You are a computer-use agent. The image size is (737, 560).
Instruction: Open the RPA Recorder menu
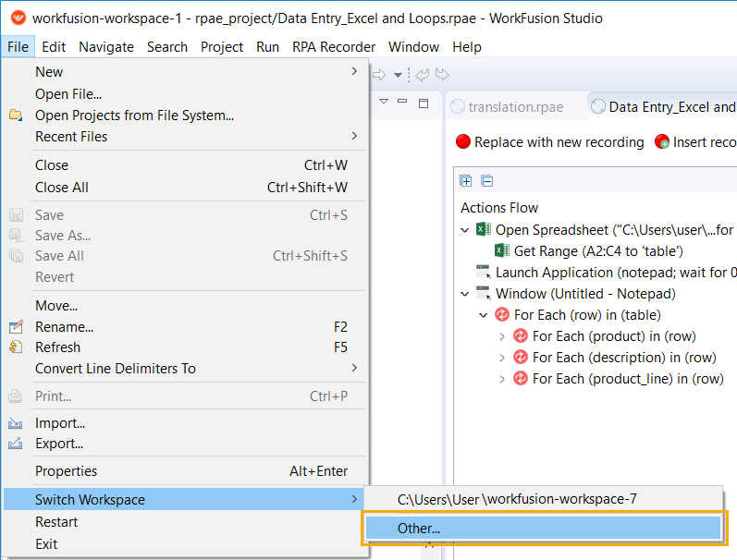pos(334,47)
